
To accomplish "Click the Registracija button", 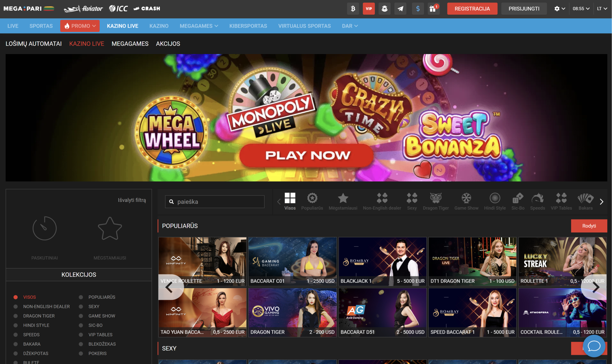I will point(472,8).
